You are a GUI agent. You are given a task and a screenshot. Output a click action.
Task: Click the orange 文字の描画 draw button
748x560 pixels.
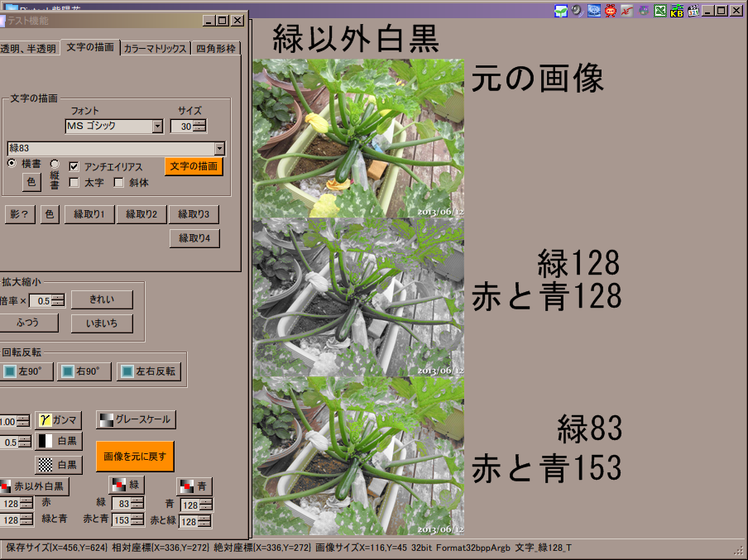tap(194, 166)
